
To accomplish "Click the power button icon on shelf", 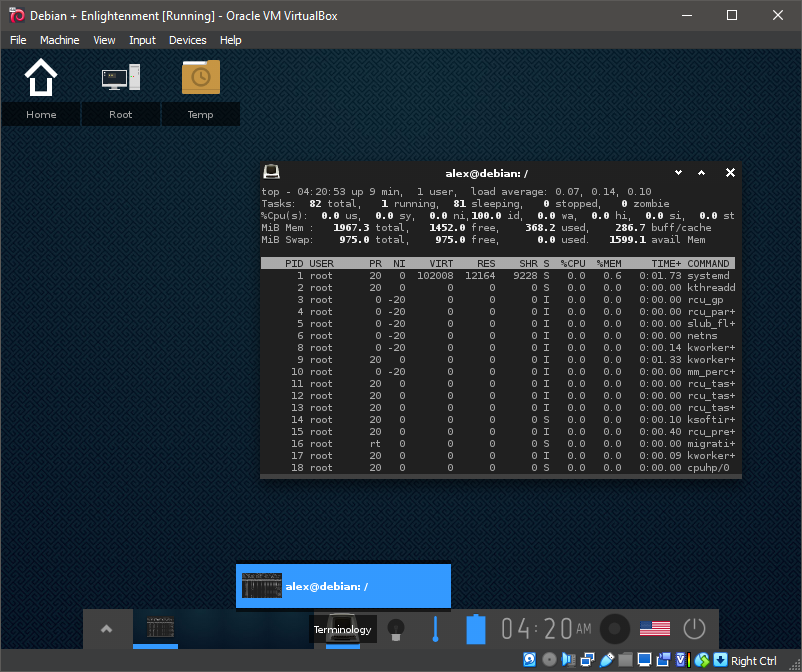I will (x=694, y=629).
